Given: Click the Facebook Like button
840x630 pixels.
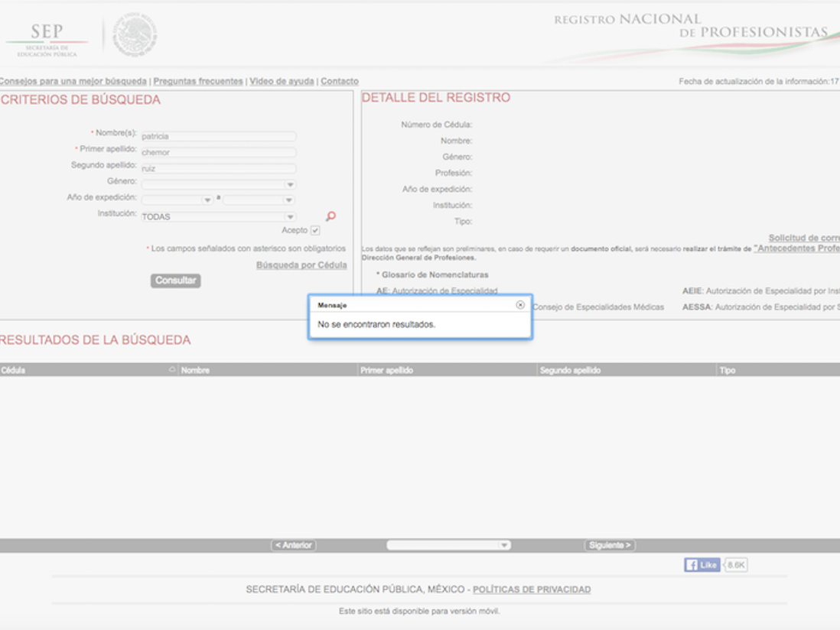Looking at the screenshot, I should point(702,565).
